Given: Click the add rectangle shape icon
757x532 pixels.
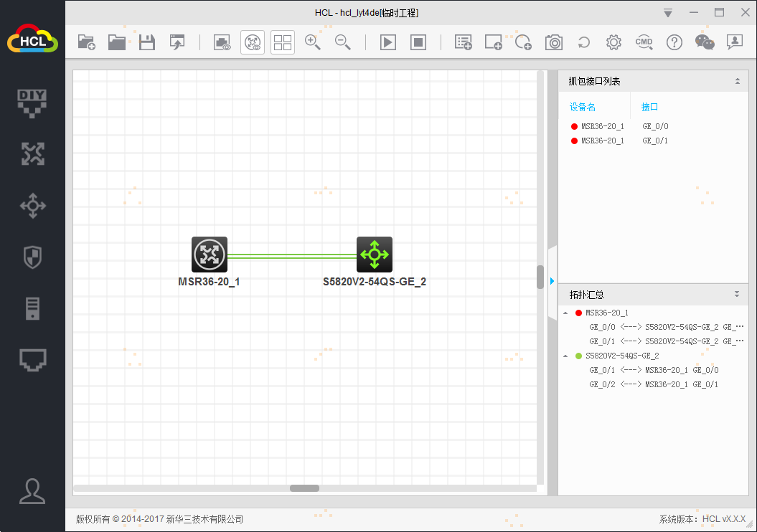Looking at the screenshot, I should tap(494, 42).
